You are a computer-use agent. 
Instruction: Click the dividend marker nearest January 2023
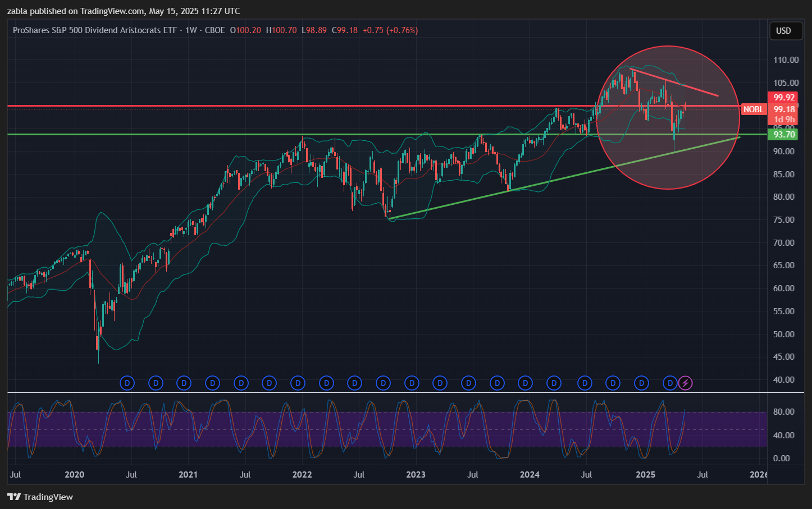412,383
